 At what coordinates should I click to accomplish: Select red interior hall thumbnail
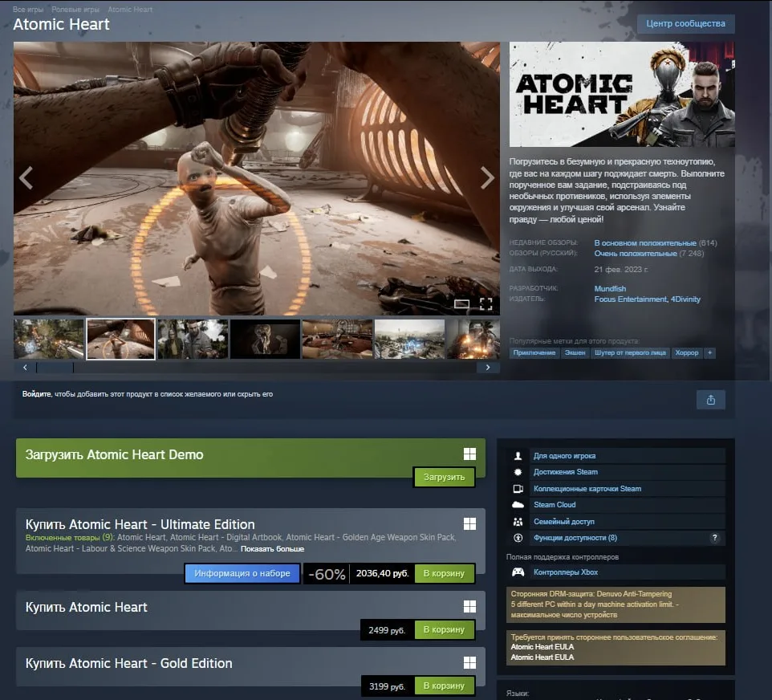click(337, 339)
